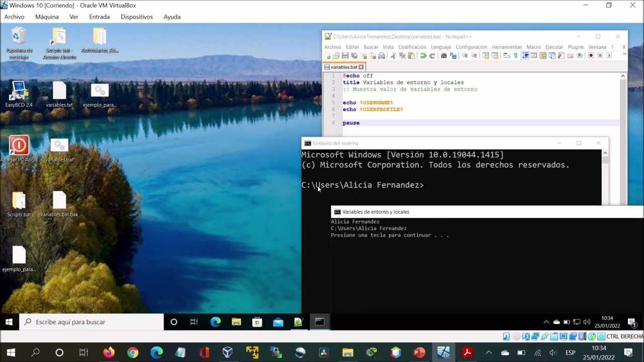Open Plugins menu in Notepad++

click(x=576, y=47)
